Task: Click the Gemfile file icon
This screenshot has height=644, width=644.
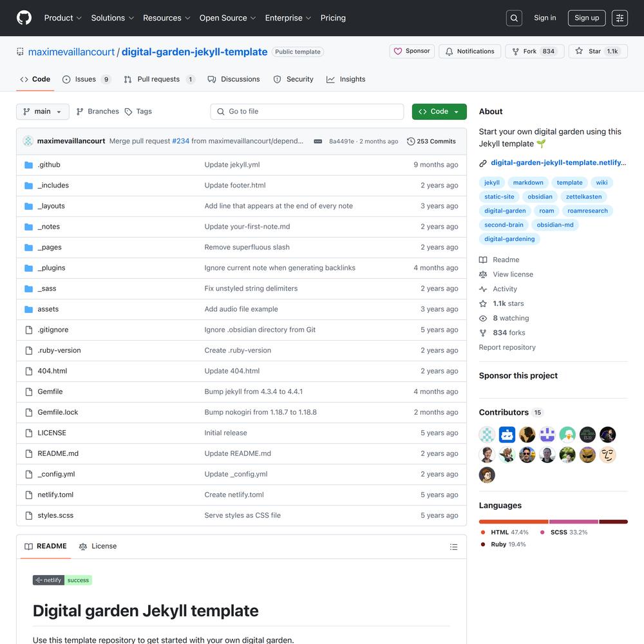Action: click(29, 392)
